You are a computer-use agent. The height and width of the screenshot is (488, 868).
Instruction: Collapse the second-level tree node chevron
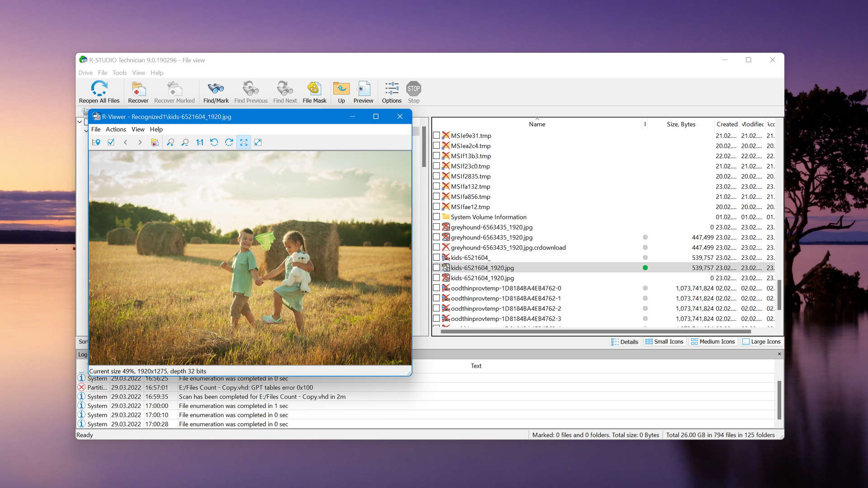[86, 131]
